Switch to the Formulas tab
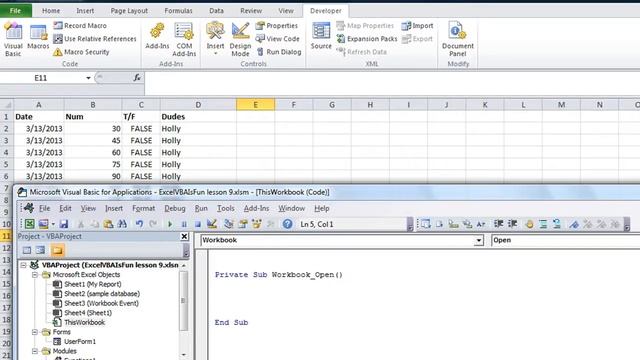 click(178, 11)
